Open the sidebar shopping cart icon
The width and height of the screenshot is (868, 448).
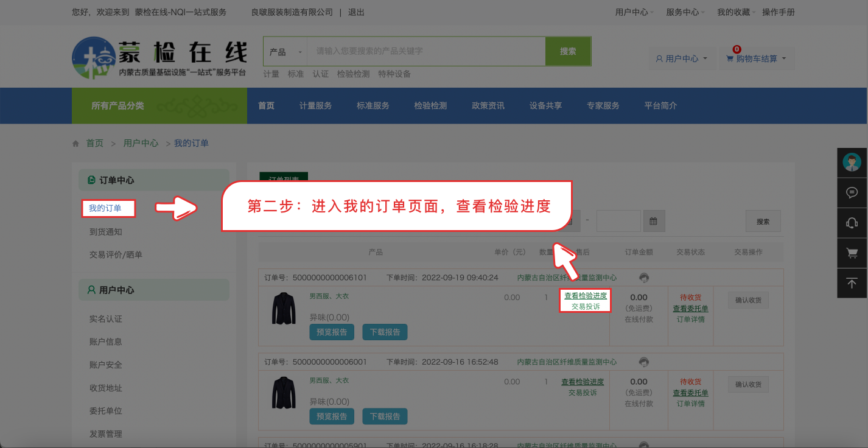point(852,253)
